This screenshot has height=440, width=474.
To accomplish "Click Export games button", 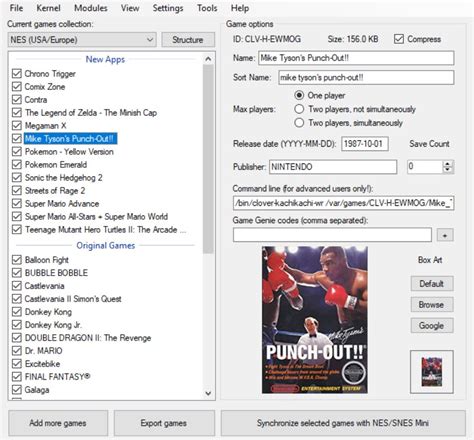I will (164, 423).
